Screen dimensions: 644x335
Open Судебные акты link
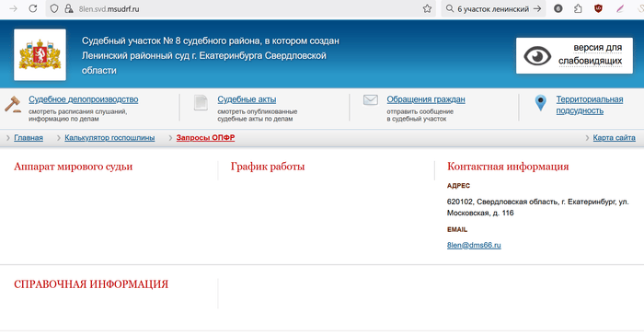(x=247, y=99)
